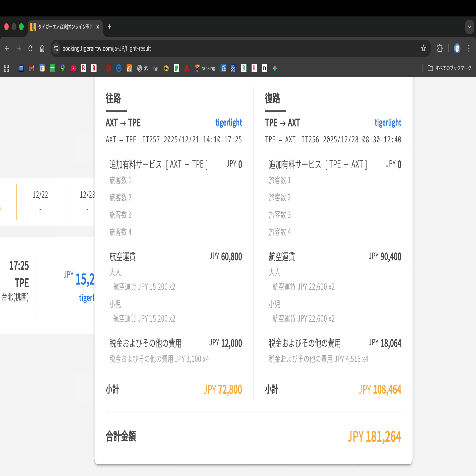Click the return taxes amount JPY 18,064
The width and height of the screenshot is (476, 476).
385,343
